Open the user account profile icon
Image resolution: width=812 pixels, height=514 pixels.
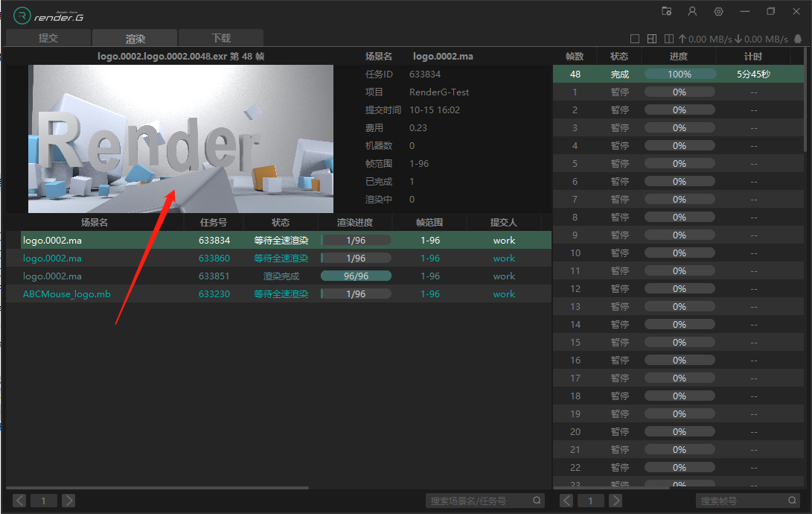coord(692,12)
